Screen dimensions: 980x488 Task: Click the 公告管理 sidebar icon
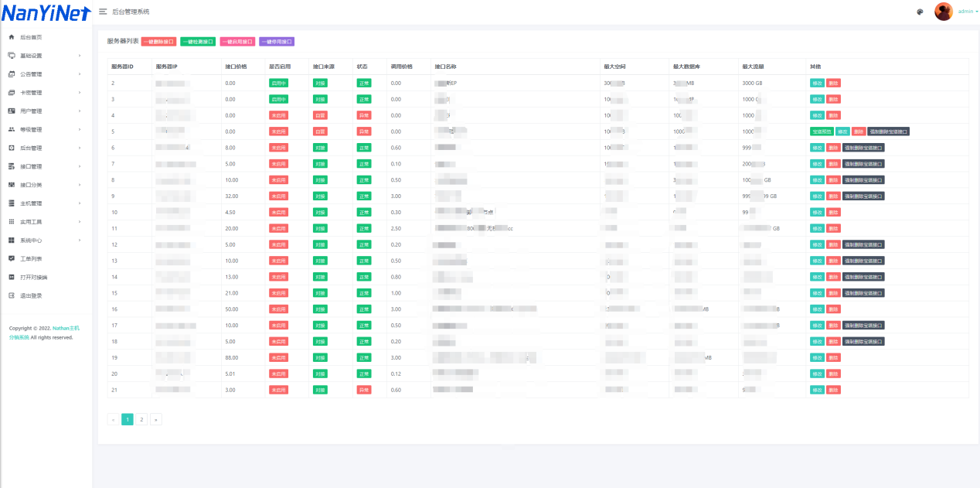[x=12, y=74]
